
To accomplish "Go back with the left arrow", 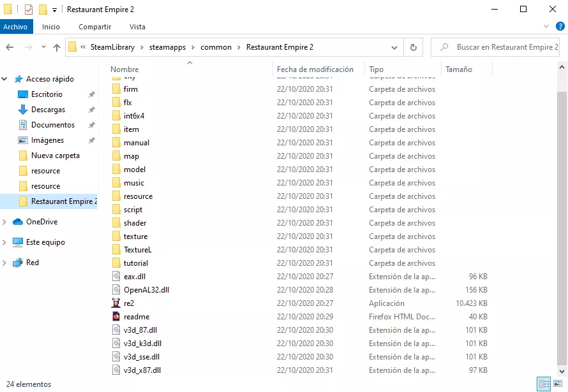I will pyautogui.click(x=10, y=47).
